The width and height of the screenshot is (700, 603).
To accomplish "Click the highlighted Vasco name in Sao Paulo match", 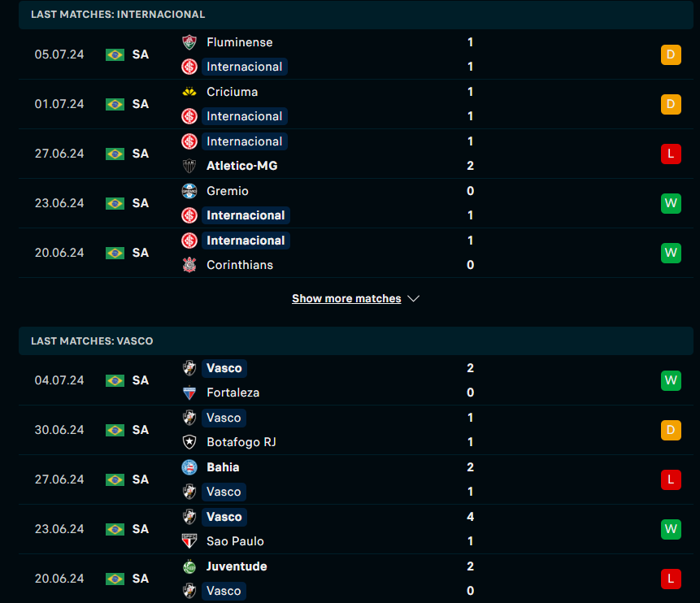I will pos(224,517).
